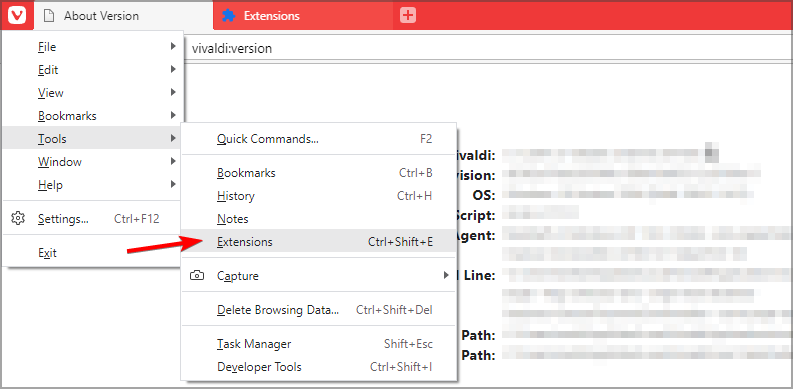Image resolution: width=793 pixels, height=389 pixels.
Task: Switch to the Extensions tab
Action: click(x=303, y=16)
